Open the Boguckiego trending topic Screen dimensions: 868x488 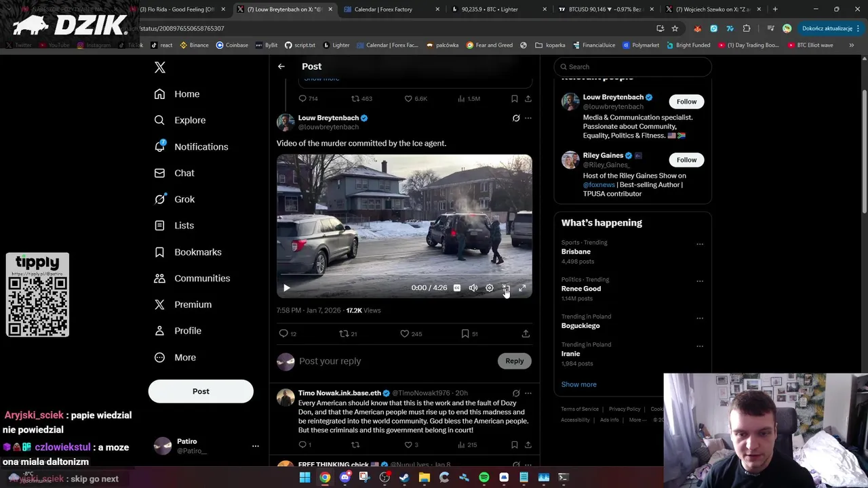point(580,326)
